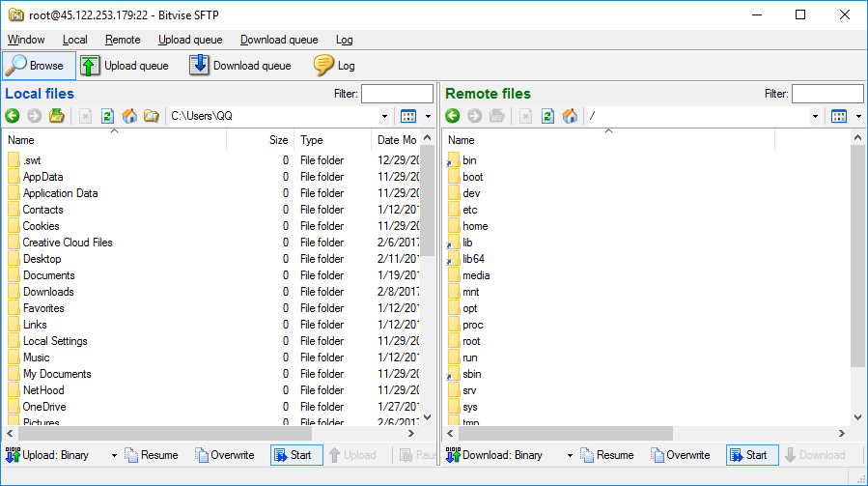This screenshot has height=486, width=868.
Task: Open the Window menu
Action: pos(26,40)
